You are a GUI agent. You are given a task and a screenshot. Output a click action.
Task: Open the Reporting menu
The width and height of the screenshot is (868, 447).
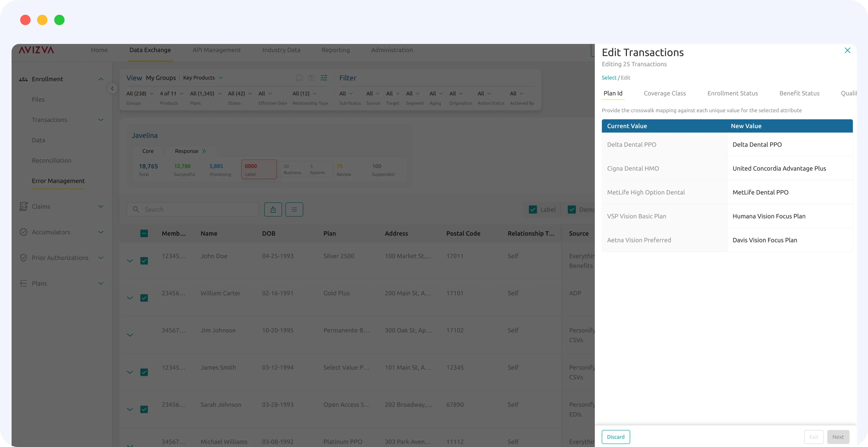[x=335, y=50]
